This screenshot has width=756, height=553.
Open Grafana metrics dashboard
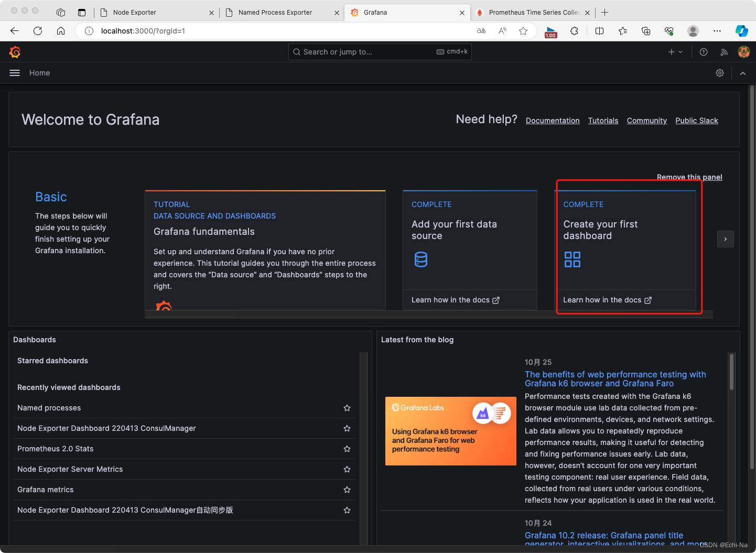(46, 490)
